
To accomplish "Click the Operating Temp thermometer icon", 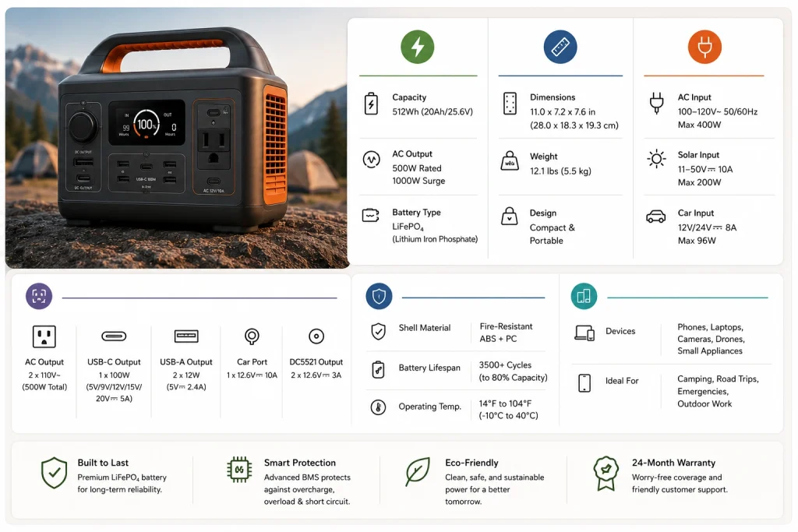I will (x=378, y=407).
